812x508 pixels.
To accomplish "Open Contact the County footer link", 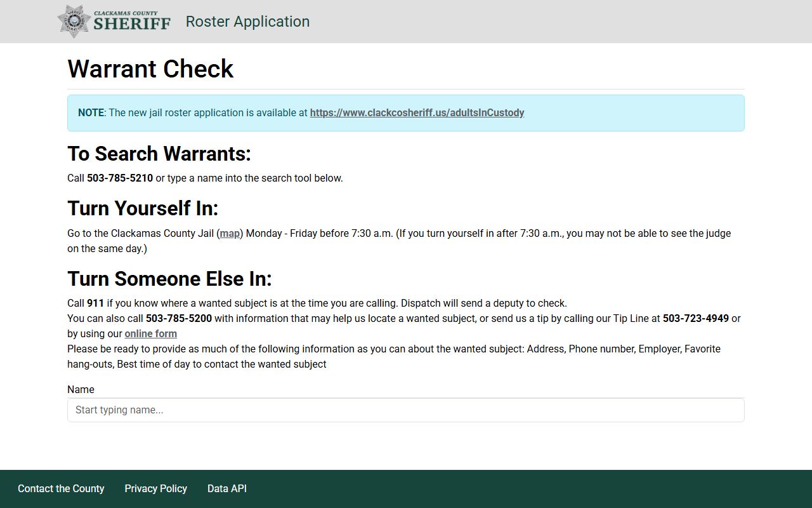I will tap(61, 489).
